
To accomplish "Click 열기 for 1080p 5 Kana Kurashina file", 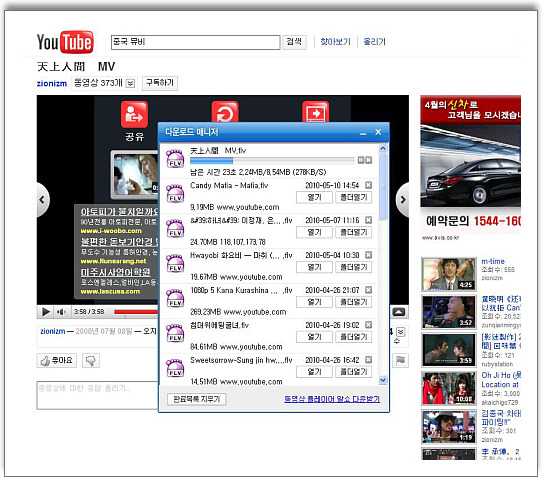I will [x=314, y=302].
